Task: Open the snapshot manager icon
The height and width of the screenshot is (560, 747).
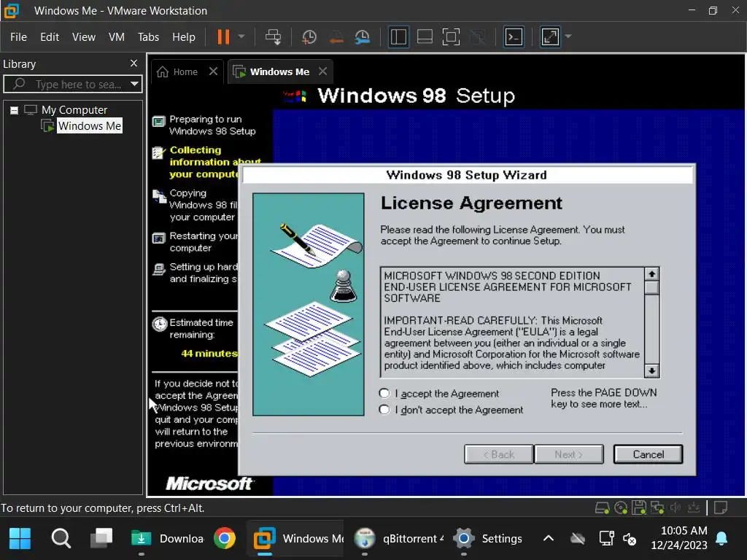Action: [x=363, y=36]
